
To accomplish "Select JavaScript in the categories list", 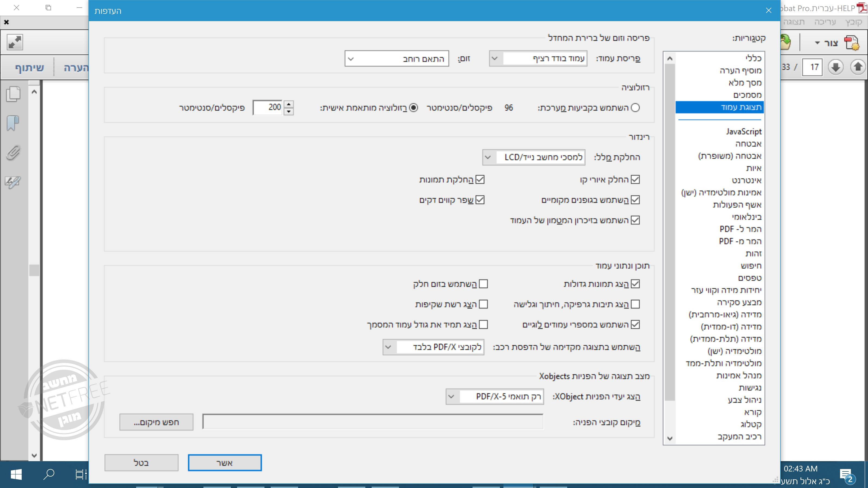I will (x=743, y=132).
